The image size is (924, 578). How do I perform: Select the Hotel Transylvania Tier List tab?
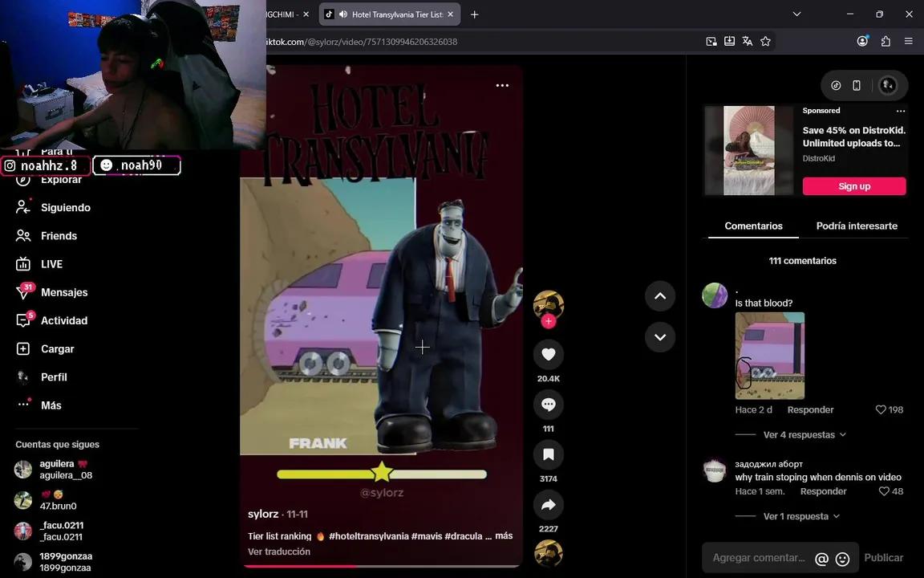pyautogui.click(x=390, y=14)
